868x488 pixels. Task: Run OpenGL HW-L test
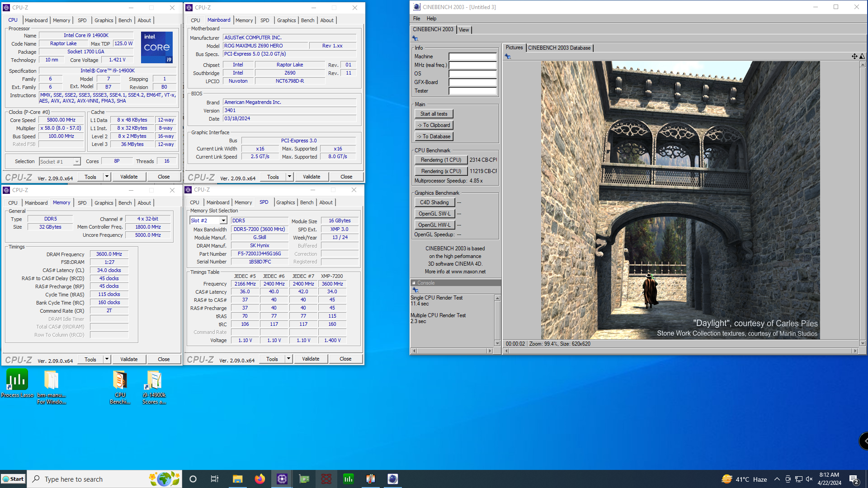coord(434,225)
